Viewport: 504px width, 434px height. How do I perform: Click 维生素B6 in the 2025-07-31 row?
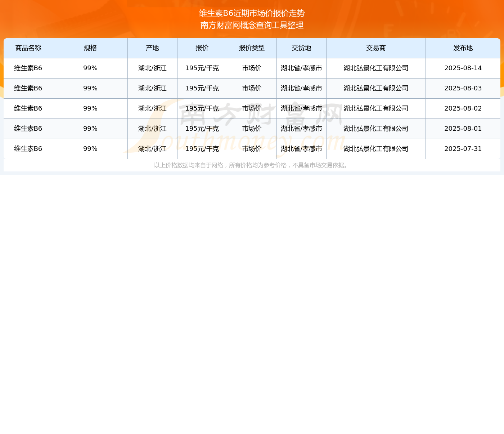[x=28, y=149]
